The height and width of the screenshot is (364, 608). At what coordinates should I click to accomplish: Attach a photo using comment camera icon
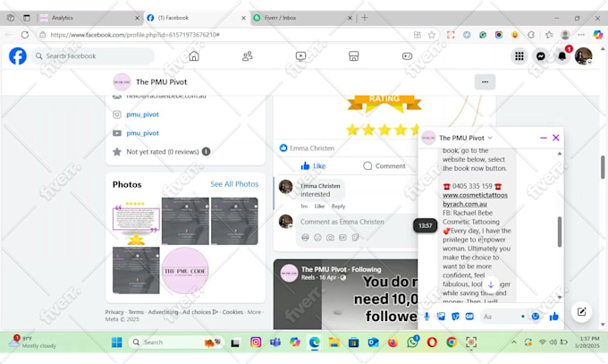coord(330,238)
